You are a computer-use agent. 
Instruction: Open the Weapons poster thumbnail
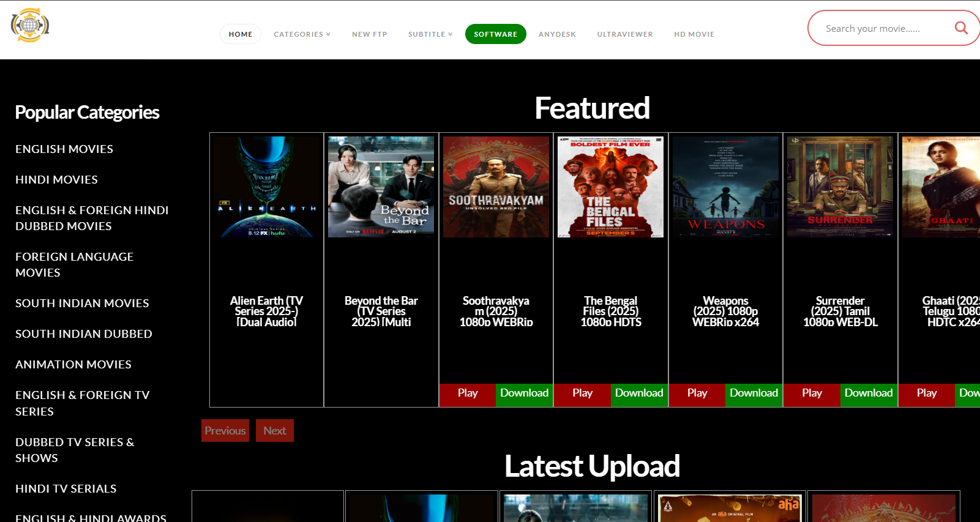725,187
